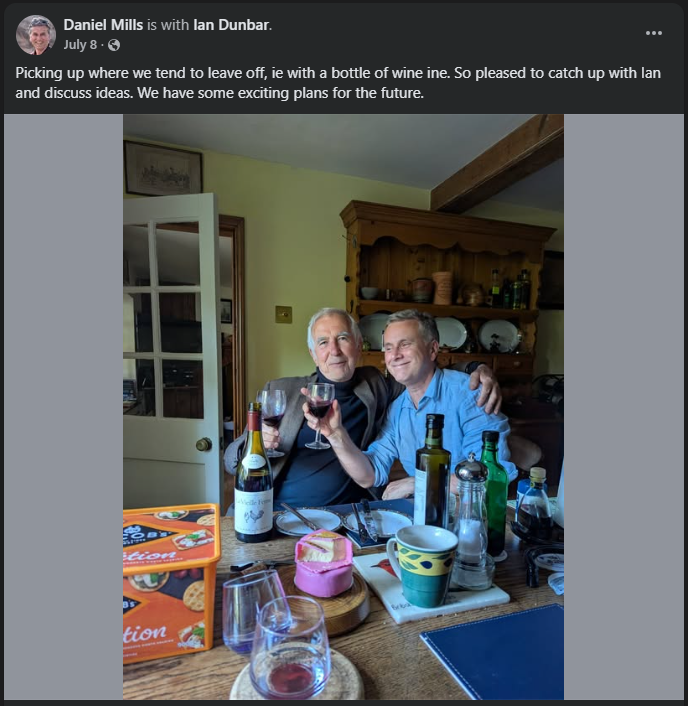Click the framed picture on the wall
688x706 pixels.
click(162, 168)
